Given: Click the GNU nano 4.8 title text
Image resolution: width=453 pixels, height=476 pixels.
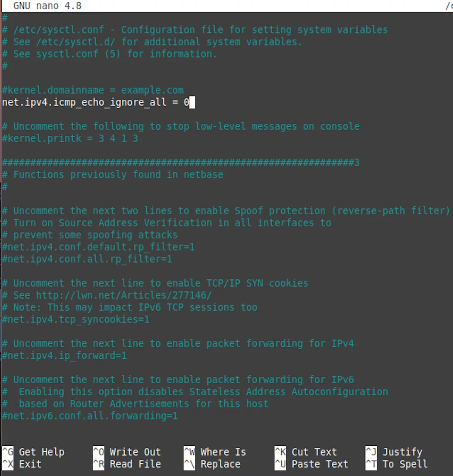Looking at the screenshot, I should (47, 6).
